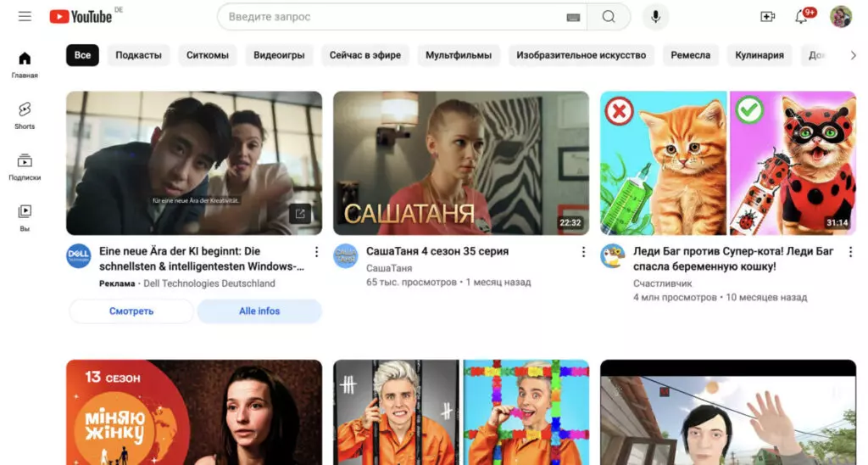Click the 31:14 duration badge
Screen dimensions: 868x465
click(x=837, y=223)
